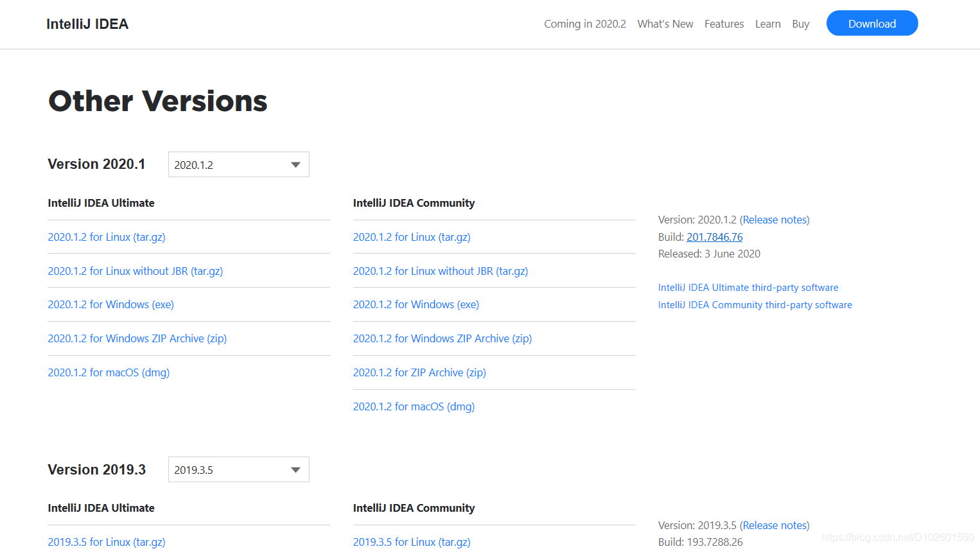The image size is (980, 549).
Task: Open build 201.7846.76 link
Action: pos(715,237)
